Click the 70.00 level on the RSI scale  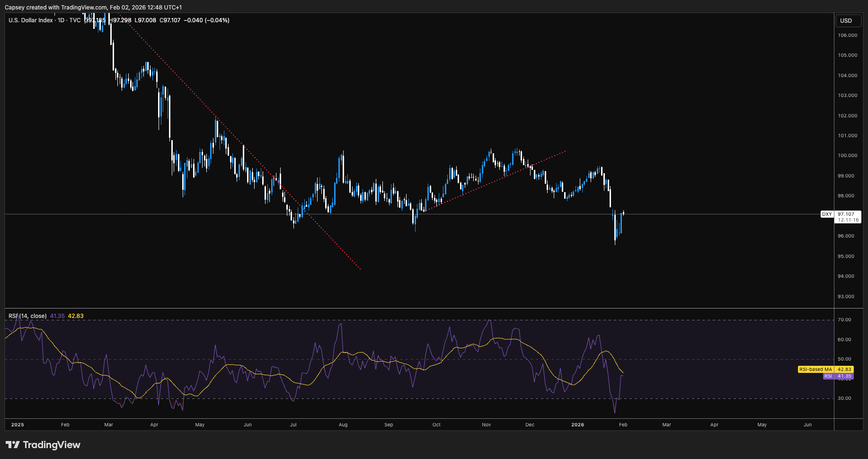click(x=844, y=320)
